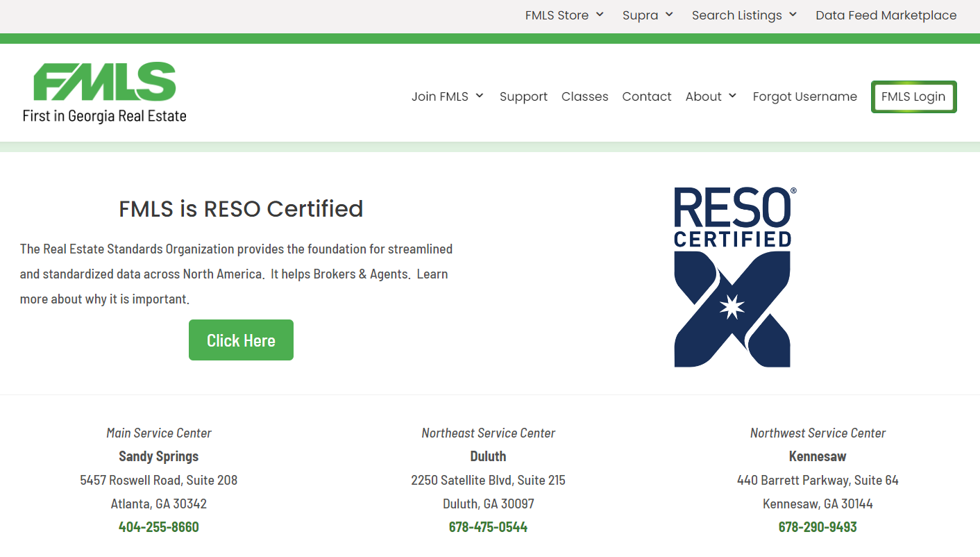980x557 pixels.
Task: Click the Sandy Springs location name
Action: 159,456
